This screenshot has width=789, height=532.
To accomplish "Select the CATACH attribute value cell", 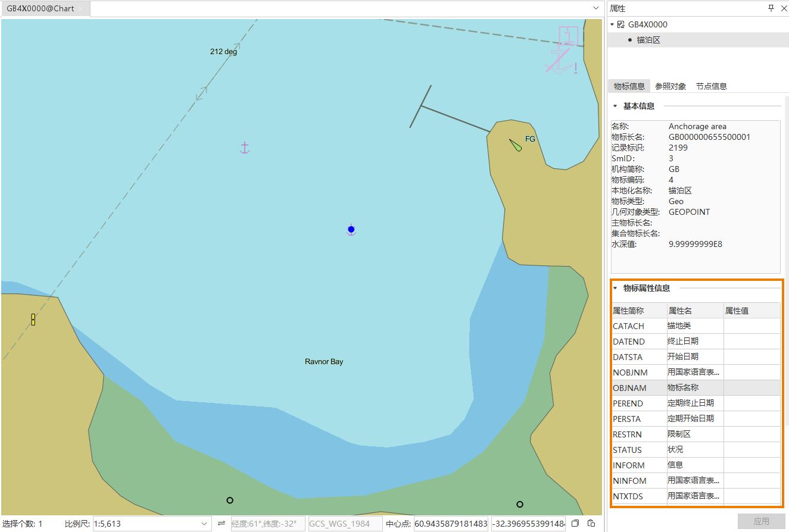I will (751, 326).
